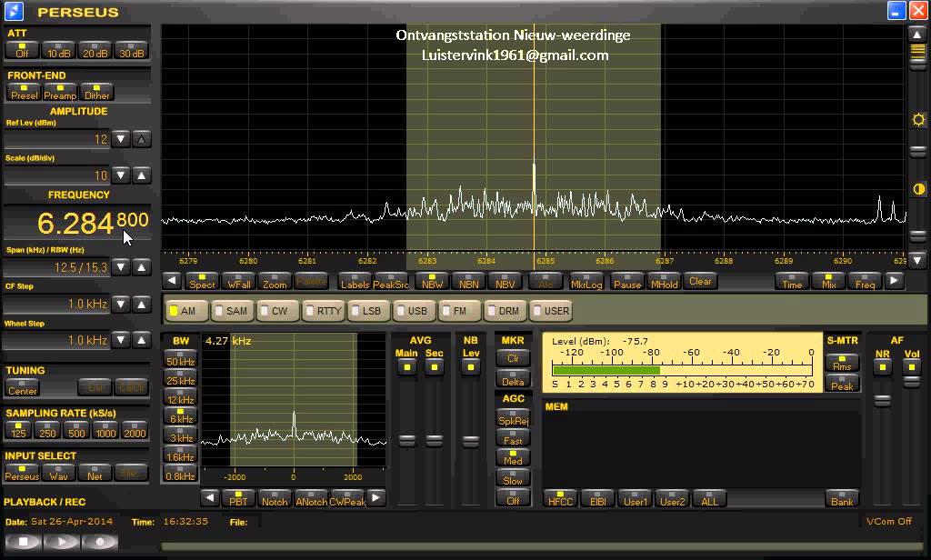Start recording with the round record button
The height and width of the screenshot is (560, 931).
pyautogui.click(x=99, y=542)
